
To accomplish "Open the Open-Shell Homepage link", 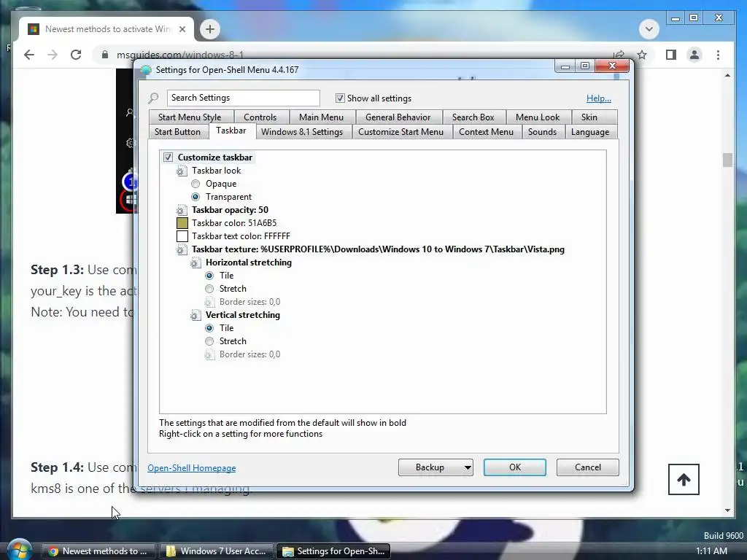I will coord(192,468).
